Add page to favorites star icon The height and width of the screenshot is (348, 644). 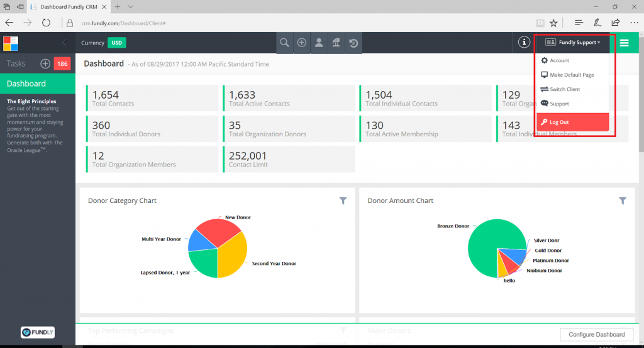point(553,23)
